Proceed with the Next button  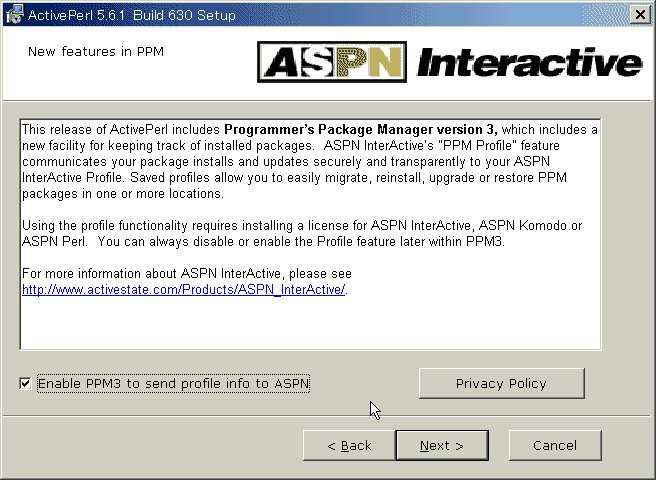[x=442, y=445]
